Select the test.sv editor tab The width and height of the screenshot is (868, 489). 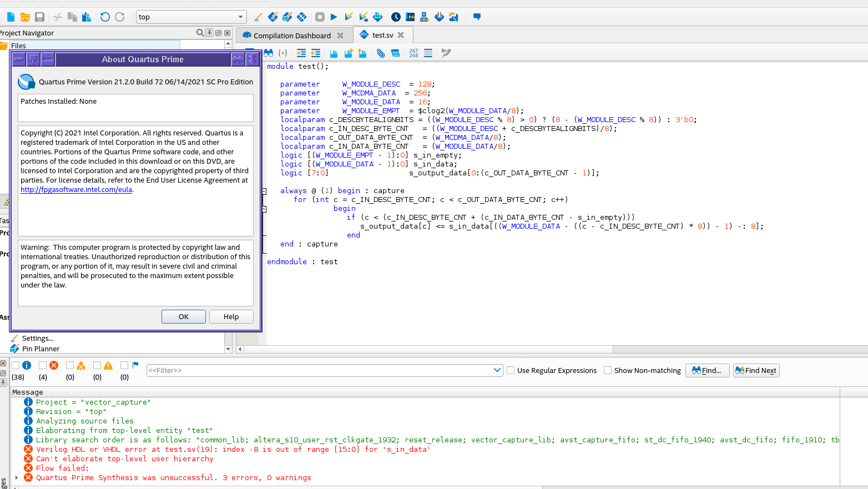coord(382,35)
